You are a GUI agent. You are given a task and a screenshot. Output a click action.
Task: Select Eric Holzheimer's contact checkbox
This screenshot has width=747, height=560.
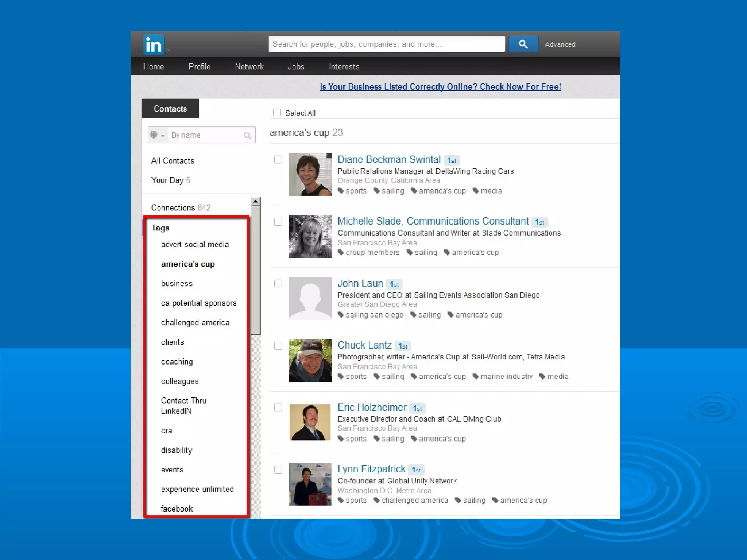coord(278,408)
